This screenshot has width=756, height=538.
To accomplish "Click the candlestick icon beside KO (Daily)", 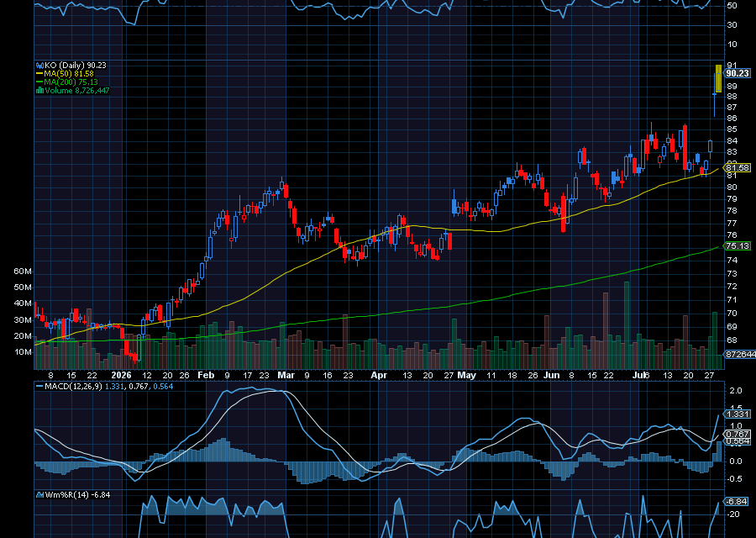I will (40, 65).
